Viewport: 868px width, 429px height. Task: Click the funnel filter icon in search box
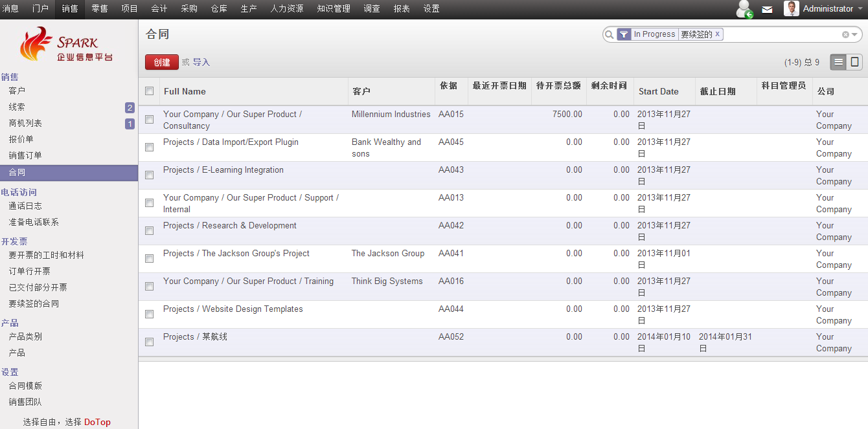623,34
